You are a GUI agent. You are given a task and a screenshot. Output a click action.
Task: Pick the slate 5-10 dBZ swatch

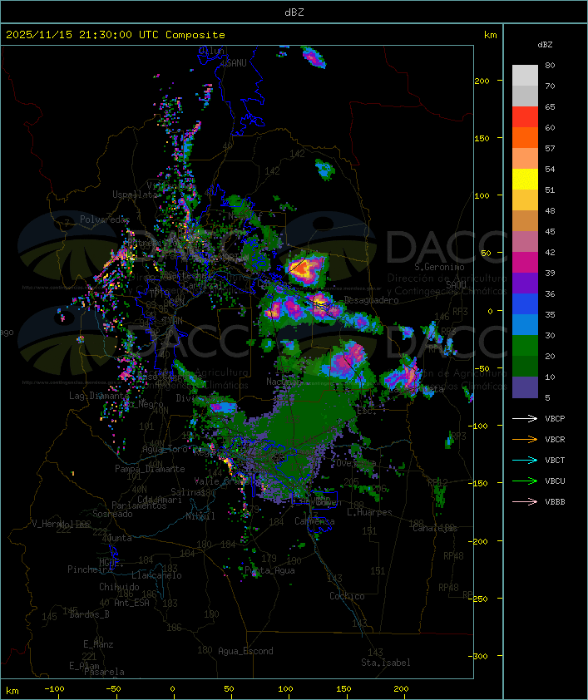(x=525, y=387)
